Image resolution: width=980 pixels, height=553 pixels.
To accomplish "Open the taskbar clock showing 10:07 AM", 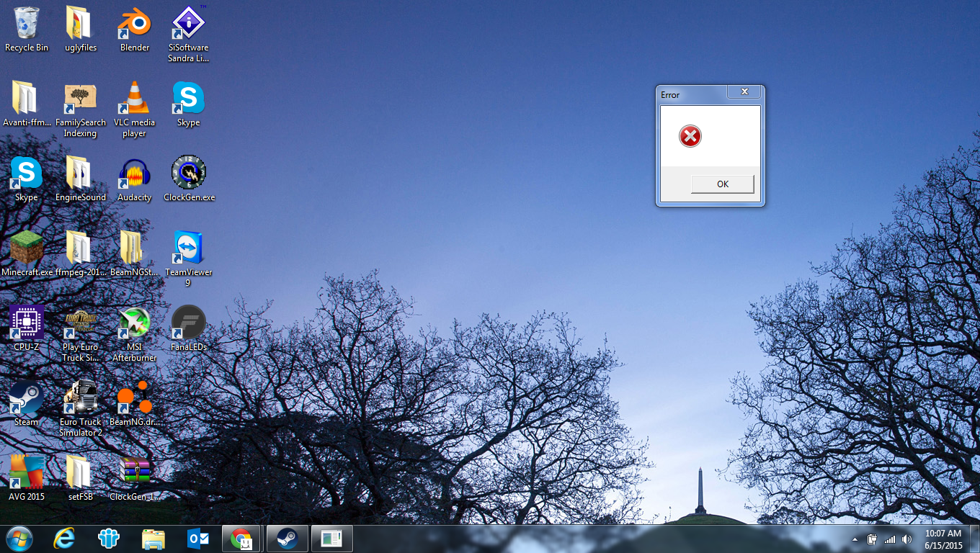I will (x=943, y=539).
